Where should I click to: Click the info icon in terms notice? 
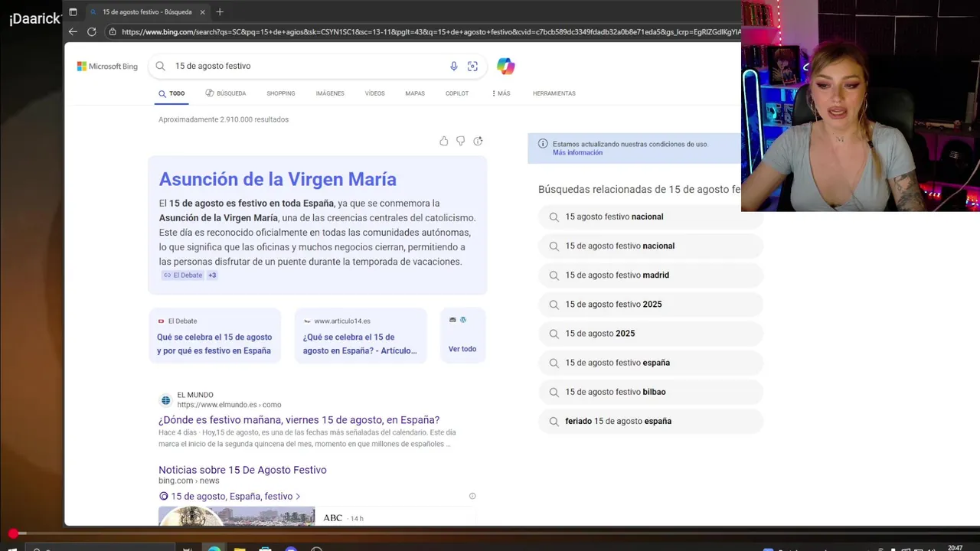pyautogui.click(x=543, y=144)
